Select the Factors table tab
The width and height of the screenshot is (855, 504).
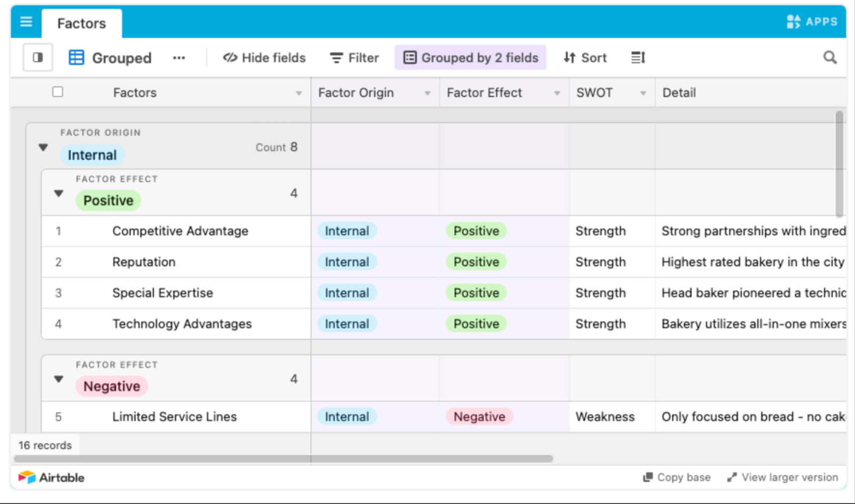pos(82,24)
